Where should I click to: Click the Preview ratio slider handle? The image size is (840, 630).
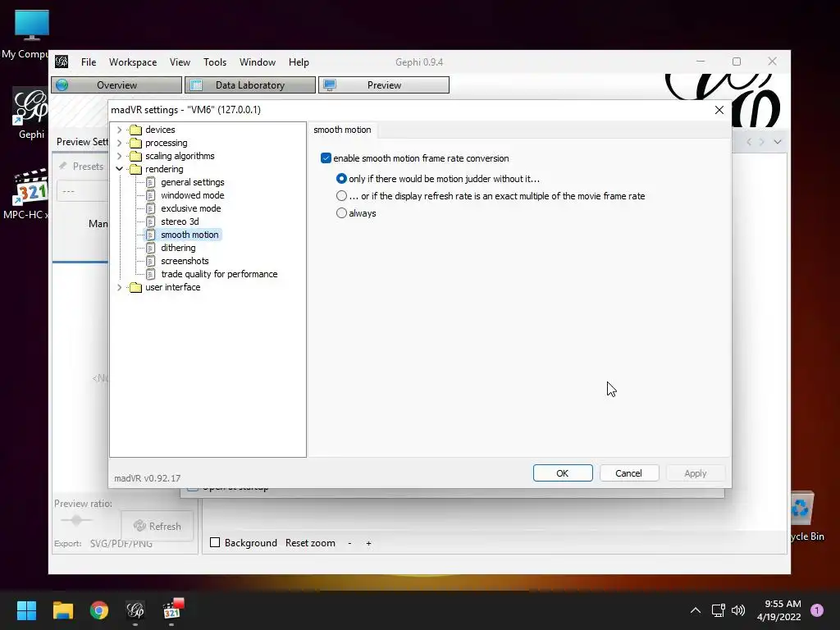(76, 520)
